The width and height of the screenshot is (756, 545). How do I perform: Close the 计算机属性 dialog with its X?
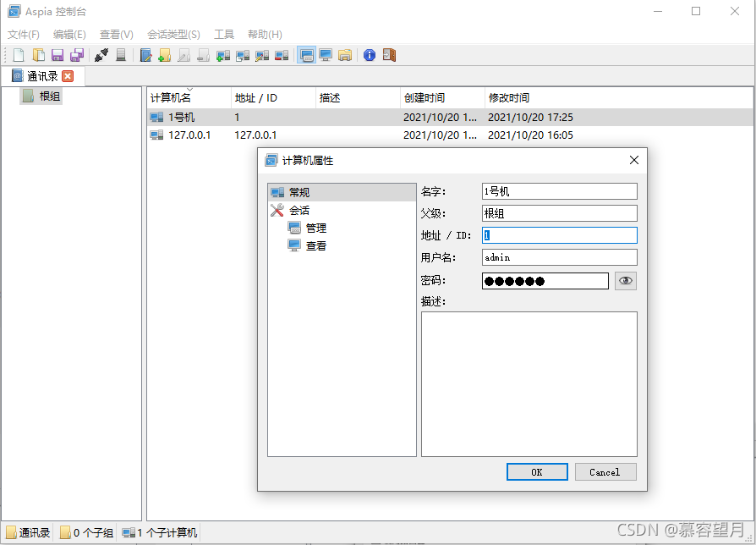point(634,160)
